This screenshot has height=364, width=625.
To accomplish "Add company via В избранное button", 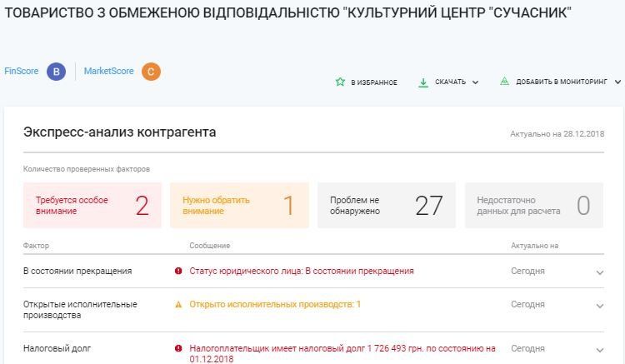I will (367, 82).
